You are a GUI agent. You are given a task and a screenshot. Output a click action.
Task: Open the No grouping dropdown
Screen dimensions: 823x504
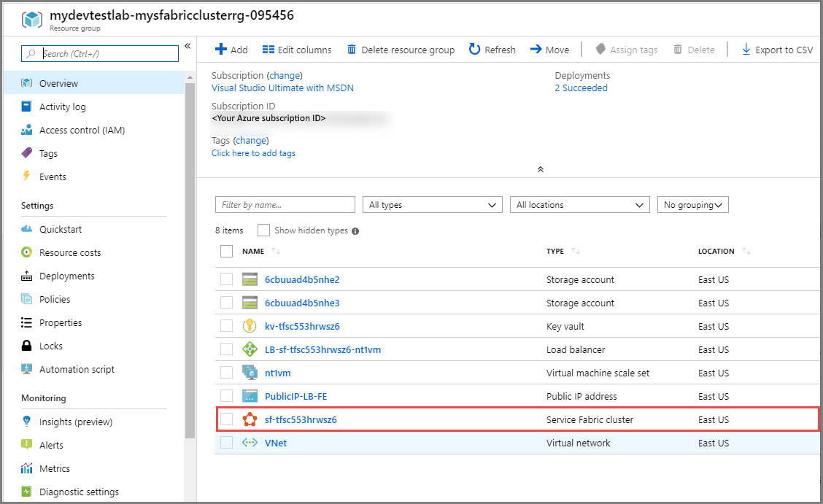[x=693, y=204]
